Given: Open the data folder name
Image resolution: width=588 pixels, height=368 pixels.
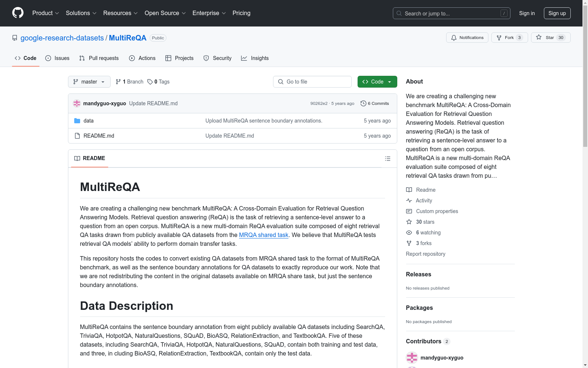Looking at the screenshot, I should click(x=89, y=121).
